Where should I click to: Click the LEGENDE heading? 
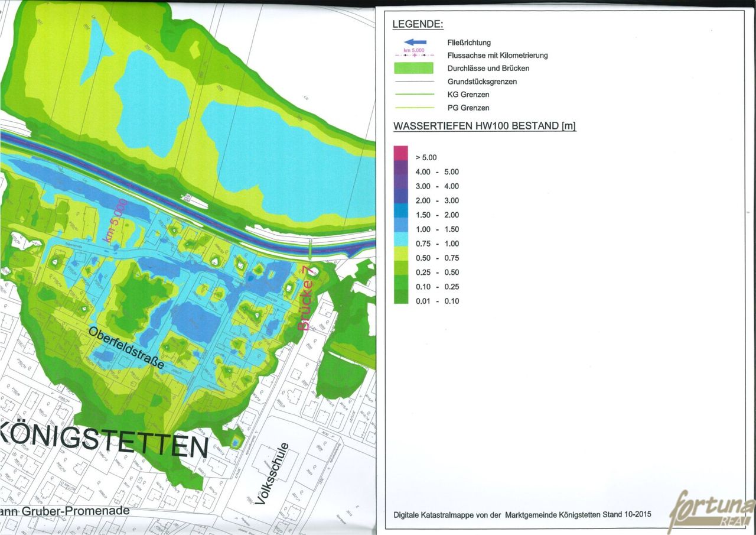[x=418, y=25]
